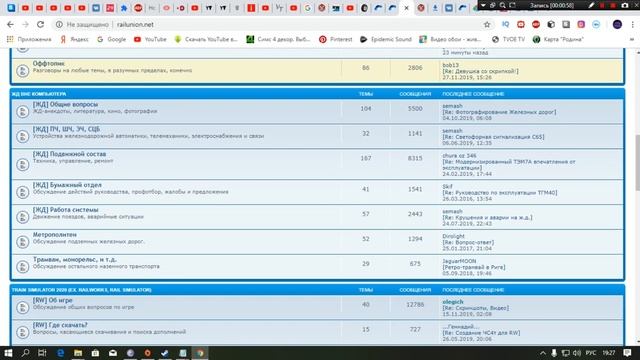Open the Метрополитен forum
The height and width of the screenshot is (360, 640).
click(55, 235)
